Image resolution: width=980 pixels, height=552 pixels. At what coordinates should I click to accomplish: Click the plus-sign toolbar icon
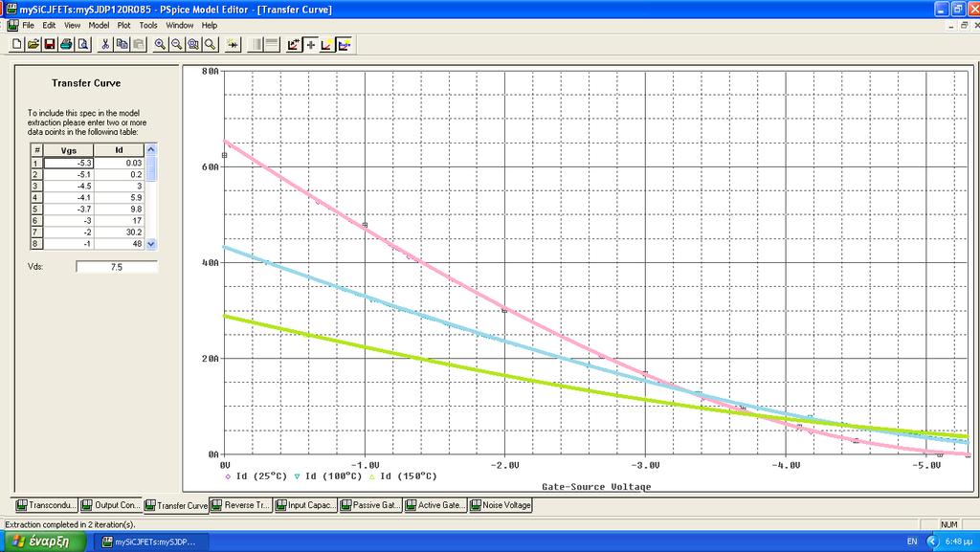click(x=311, y=44)
